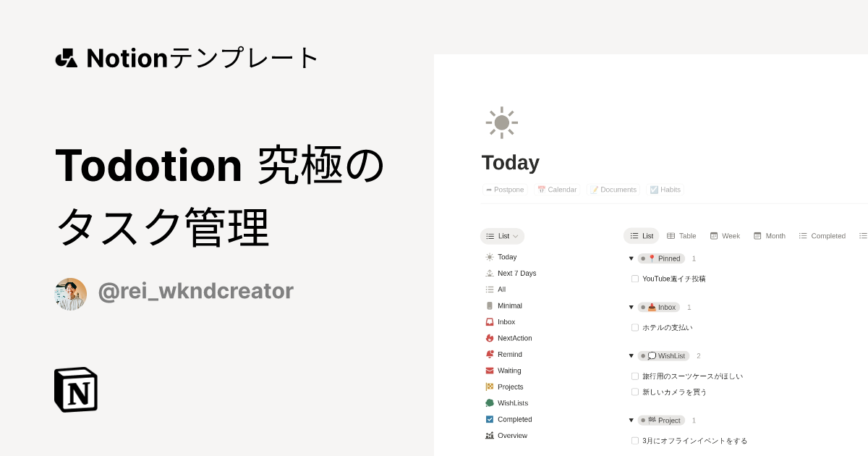Click the WishLists cloud icon

(490, 403)
